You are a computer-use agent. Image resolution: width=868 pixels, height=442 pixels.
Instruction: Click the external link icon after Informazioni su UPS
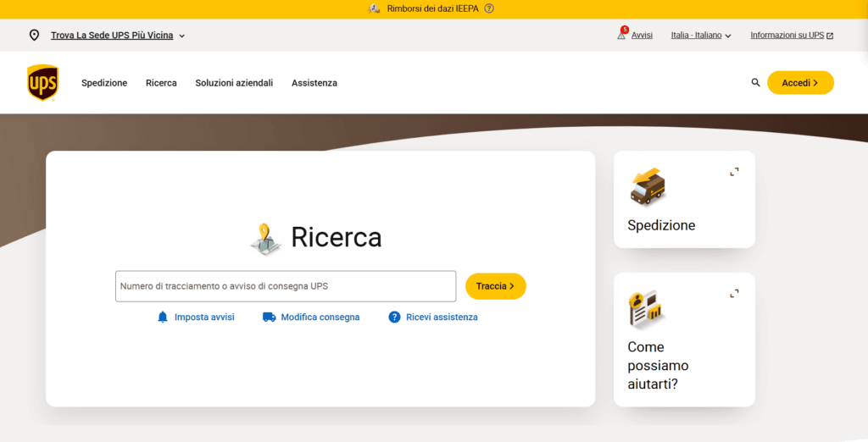pyautogui.click(x=830, y=36)
